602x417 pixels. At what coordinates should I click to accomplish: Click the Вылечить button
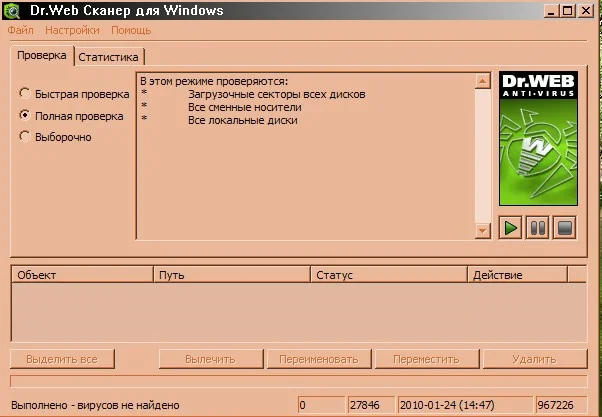pyautogui.click(x=211, y=359)
